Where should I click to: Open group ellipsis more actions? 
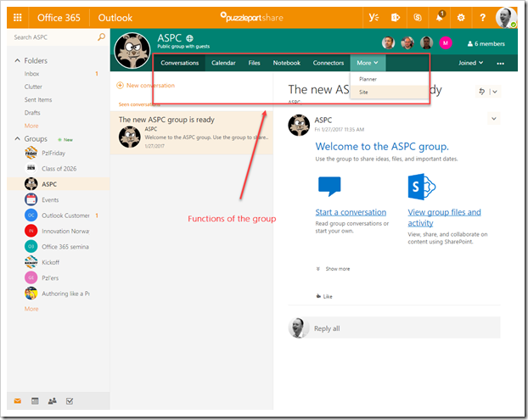[x=500, y=64]
